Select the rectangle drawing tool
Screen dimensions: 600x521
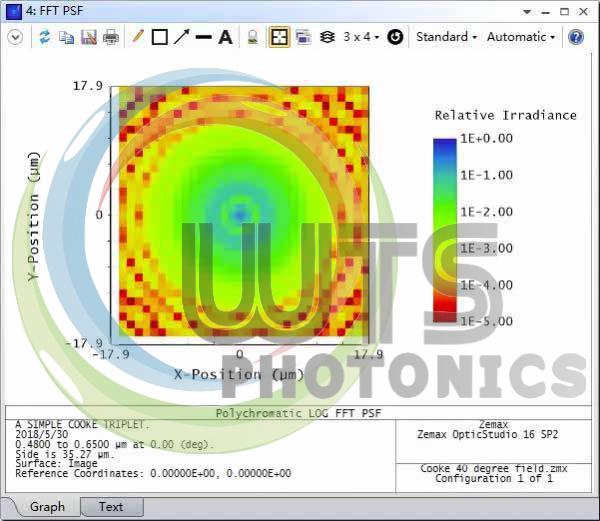coord(159,37)
